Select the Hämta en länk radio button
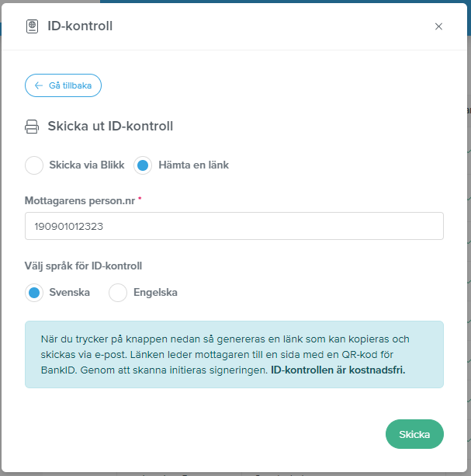Screen dimensions: 471x476 (143, 165)
